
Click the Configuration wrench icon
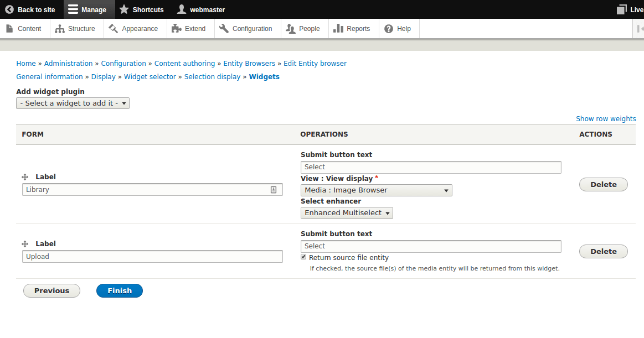pyautogui.click(x=223, y=28)
